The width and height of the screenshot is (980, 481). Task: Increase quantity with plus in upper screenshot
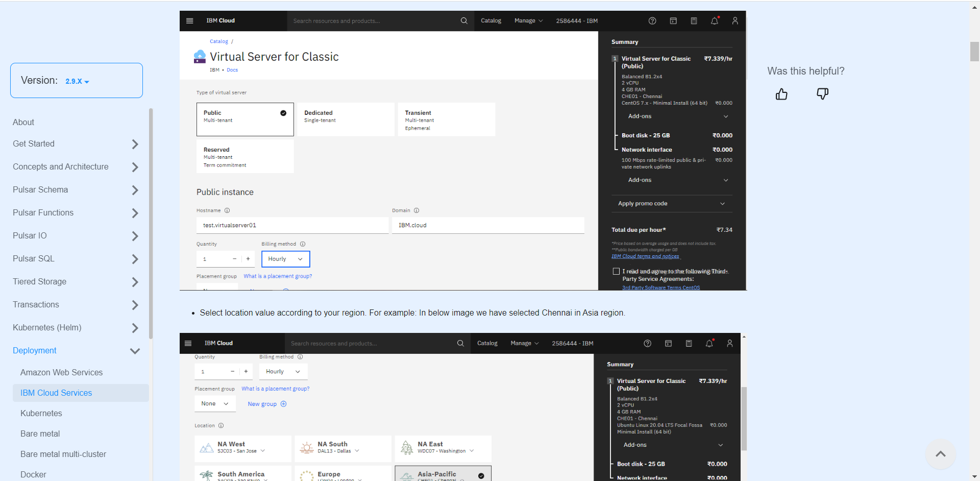[248, 259]
